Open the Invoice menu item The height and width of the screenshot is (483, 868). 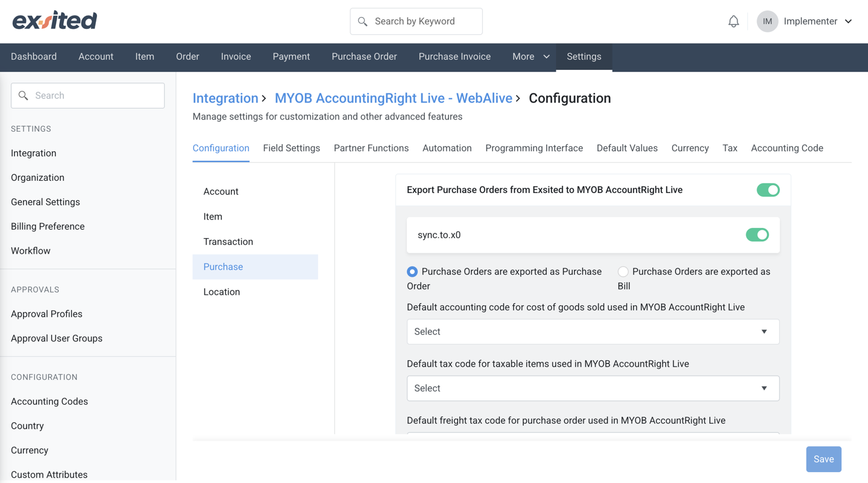tap(236, 57)
